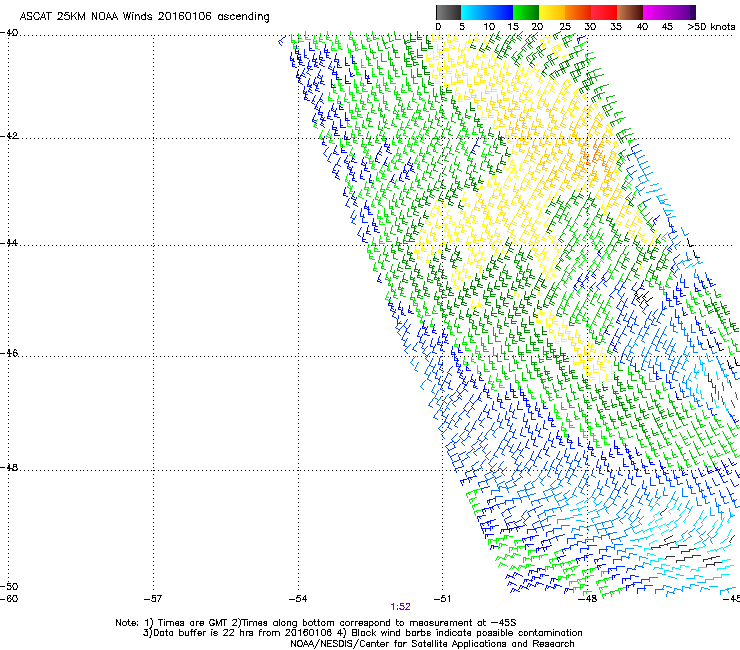Select the red 30–35 knots legend swatch
Screen dimensions: 740x650
[604, 12]
